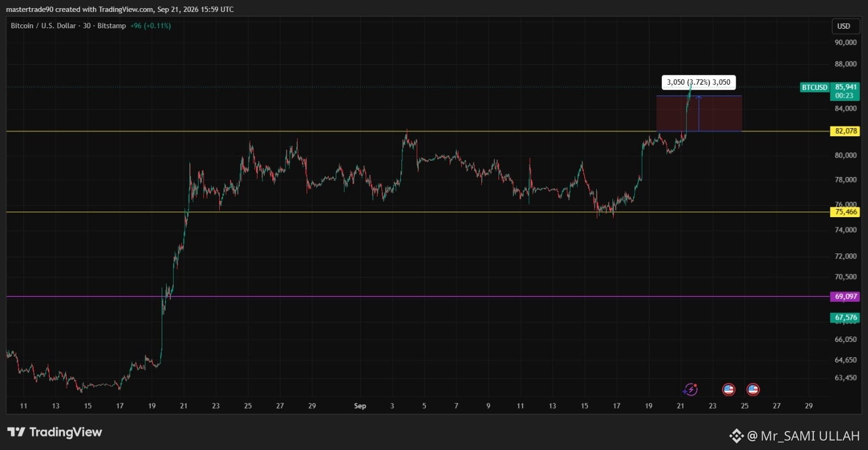Viewport: 868px width, 450px height.
Task: Click the TradingView logo
Action: click(x=55, y=432)
